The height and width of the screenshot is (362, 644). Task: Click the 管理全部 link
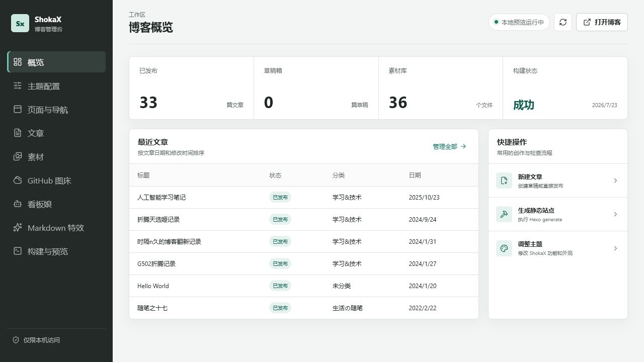click(x=449, y=146)
